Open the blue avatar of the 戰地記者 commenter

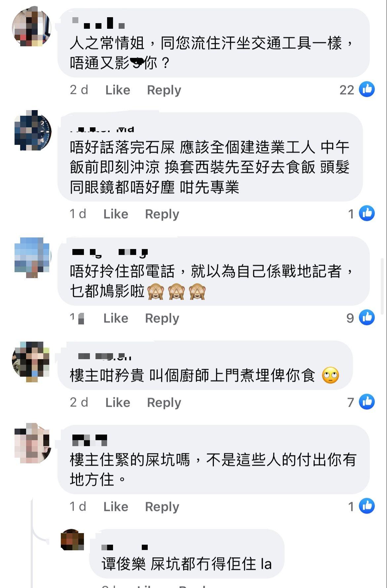pyautogui.click(x=32, y=257)
